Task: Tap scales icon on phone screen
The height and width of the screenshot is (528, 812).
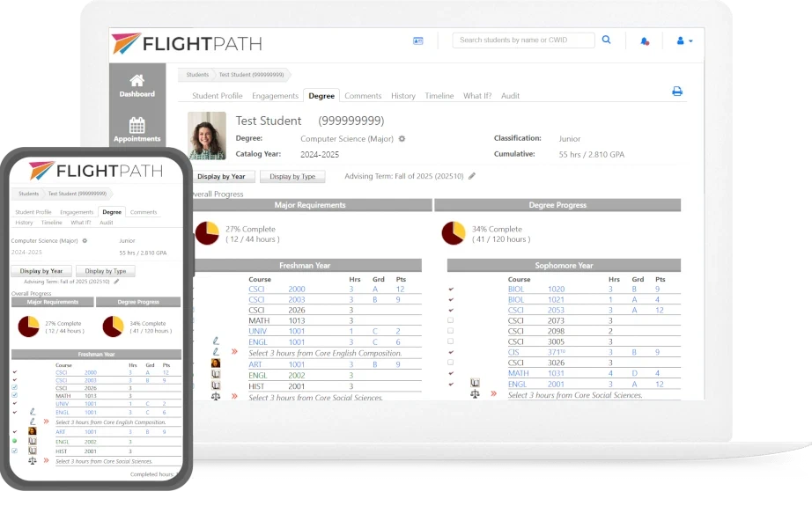Action: (x=33, y=461)
